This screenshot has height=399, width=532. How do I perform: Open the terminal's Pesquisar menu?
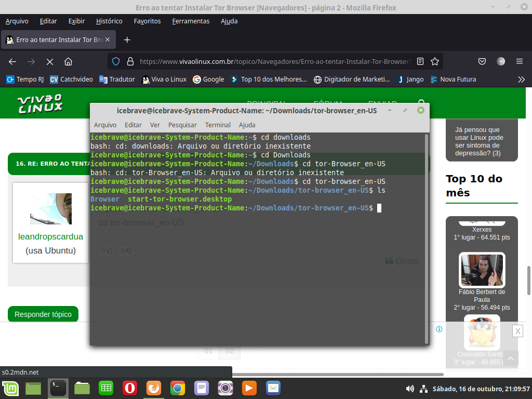coord(182,125)
